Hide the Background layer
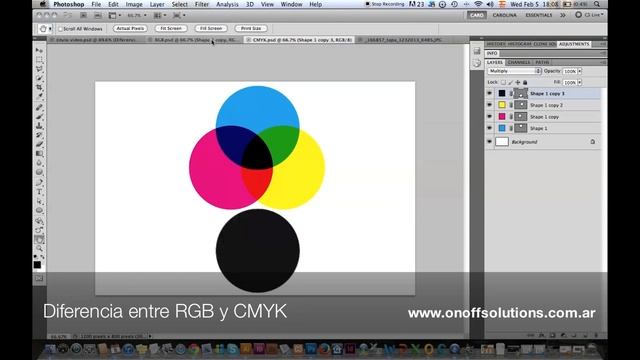 [489, 142]
